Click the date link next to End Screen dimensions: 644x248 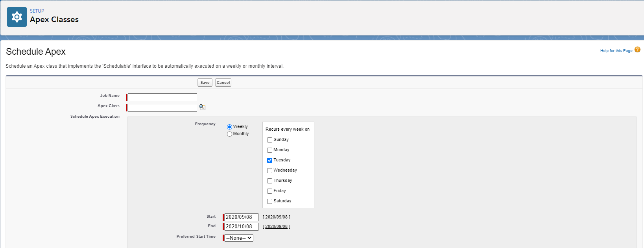pos(276,226)
